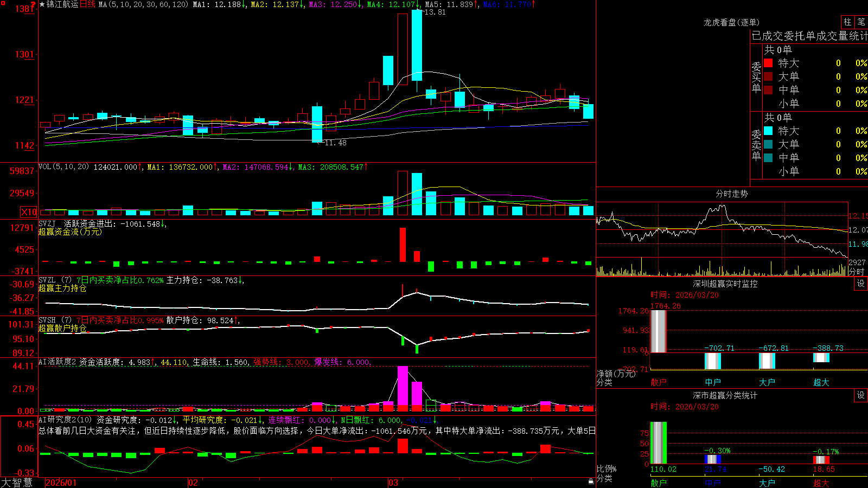The width and height of the screenshot is (868, 488).
Task: Click the 大智慧 logo in the bottom-left corner
Action: (17, 483)
